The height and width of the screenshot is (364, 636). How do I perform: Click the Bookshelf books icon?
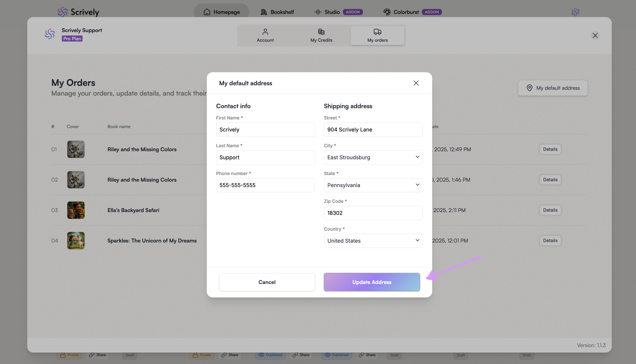pos(264,12)
